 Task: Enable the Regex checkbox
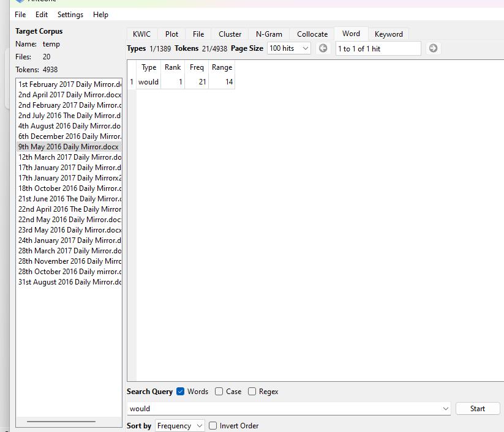[x=252, y=392]
